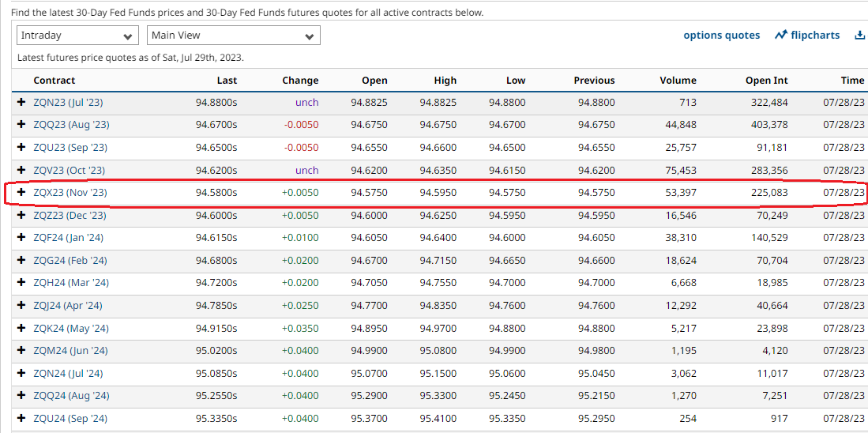Click plus icon beside ZQF24 (Jan '24)
Screen dimensions: 868x433
click(x=21, y=238)
